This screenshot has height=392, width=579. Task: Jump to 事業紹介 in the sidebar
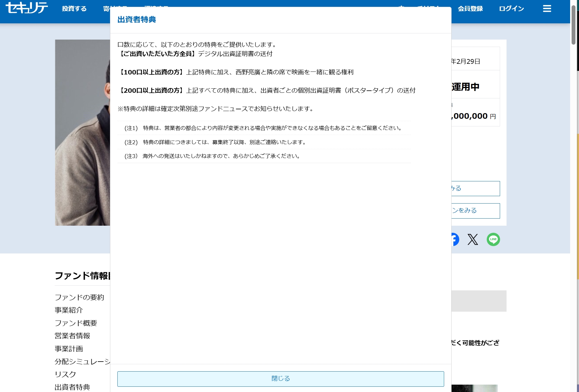(x=69, y=310)
